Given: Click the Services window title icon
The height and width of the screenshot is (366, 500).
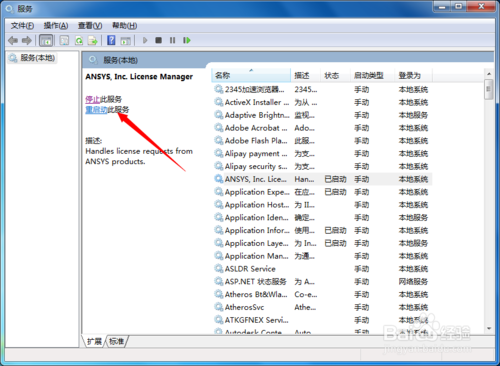Looking at the screenshot, I should tap(10, 9).
